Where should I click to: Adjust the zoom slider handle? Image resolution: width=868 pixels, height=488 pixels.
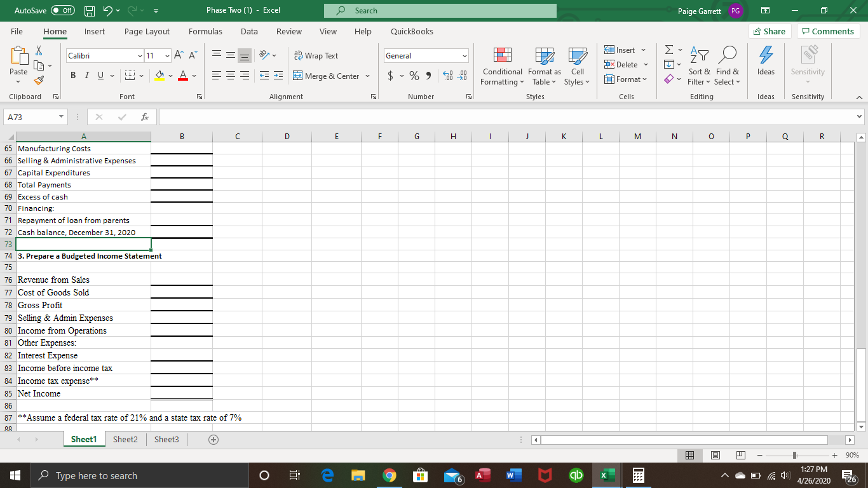(796, 455)
